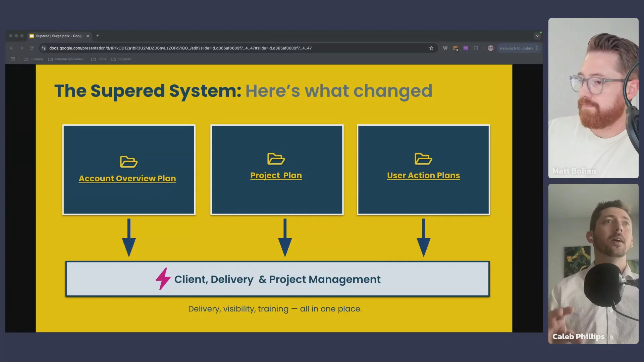
Task: Click the purple extension icon
Action: click(466, 48)
